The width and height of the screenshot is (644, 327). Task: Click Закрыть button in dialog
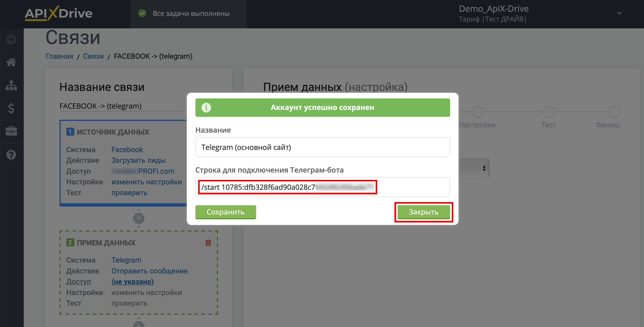[x=424, y=212]
